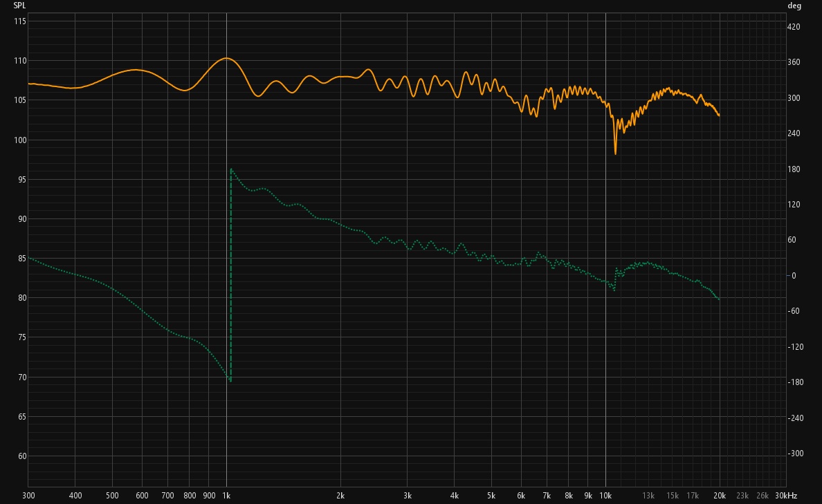Click the deg axis title

tap(794, 6)
